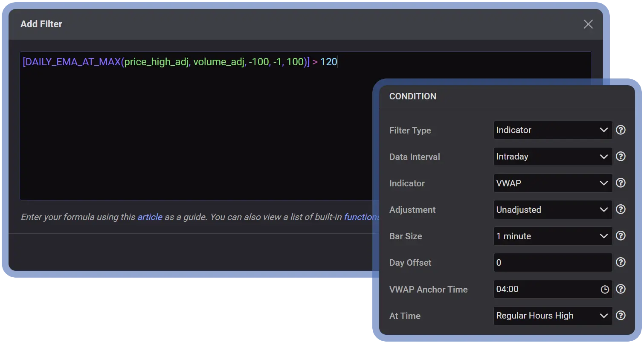
Task: Show help for Adjustment setting
Action: (621, 209)
